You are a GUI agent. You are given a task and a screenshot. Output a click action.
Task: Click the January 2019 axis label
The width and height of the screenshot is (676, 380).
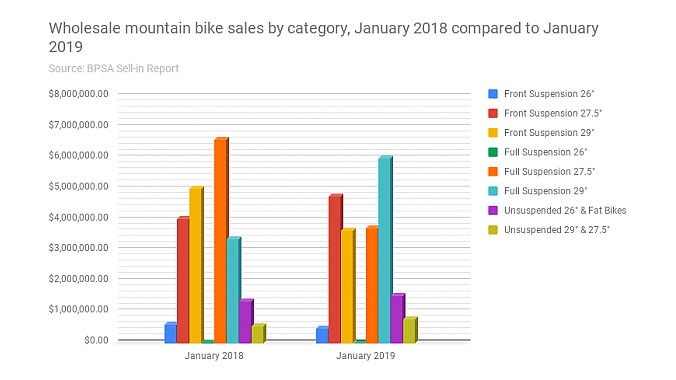(x=366, y=356)
